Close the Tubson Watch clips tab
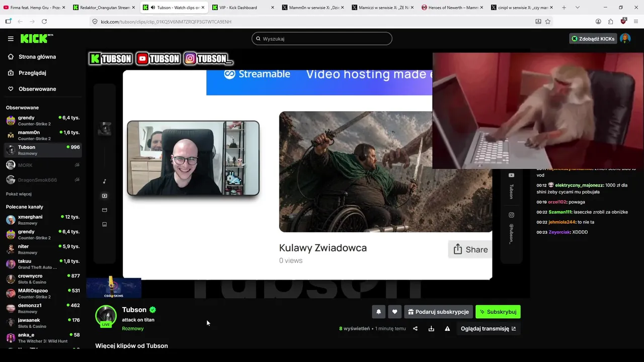 point(203,8)
